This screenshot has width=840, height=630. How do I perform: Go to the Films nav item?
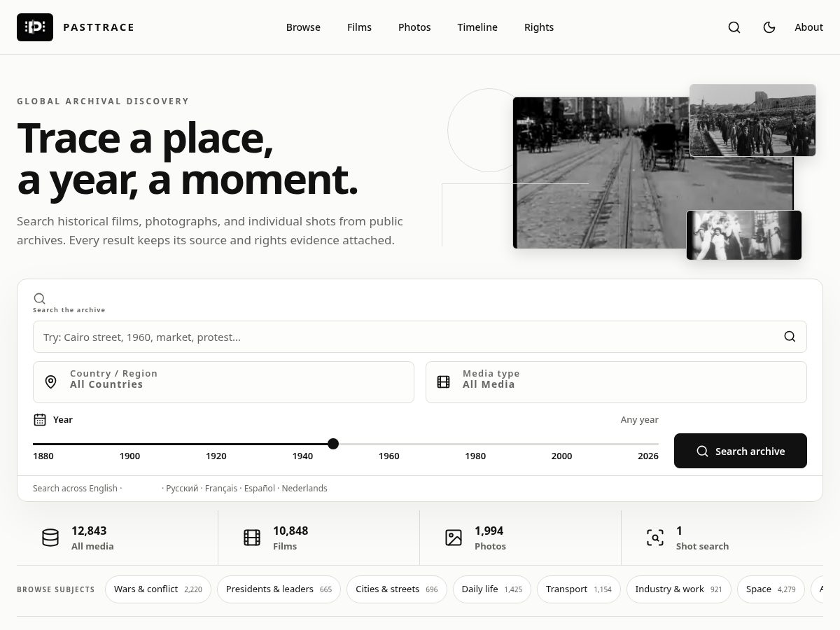click(359, 27)
